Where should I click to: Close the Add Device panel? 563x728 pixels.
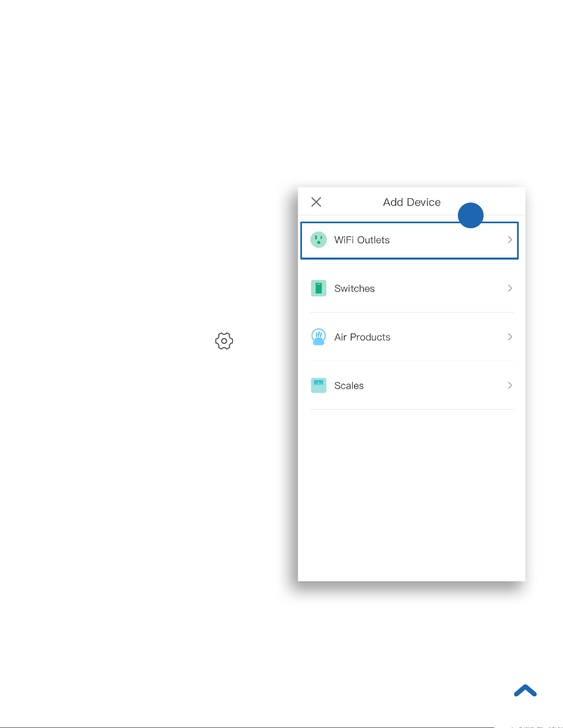point(316,202)
